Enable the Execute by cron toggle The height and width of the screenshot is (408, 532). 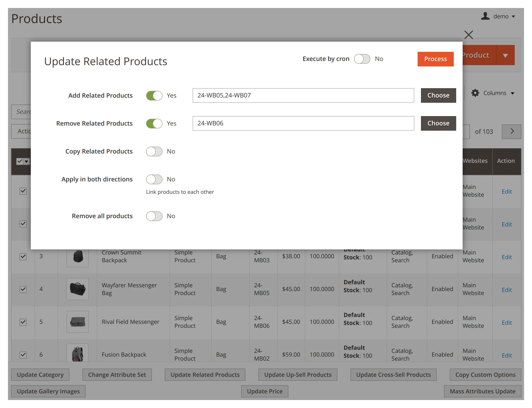pyautogui.click(x=362, y=59)
